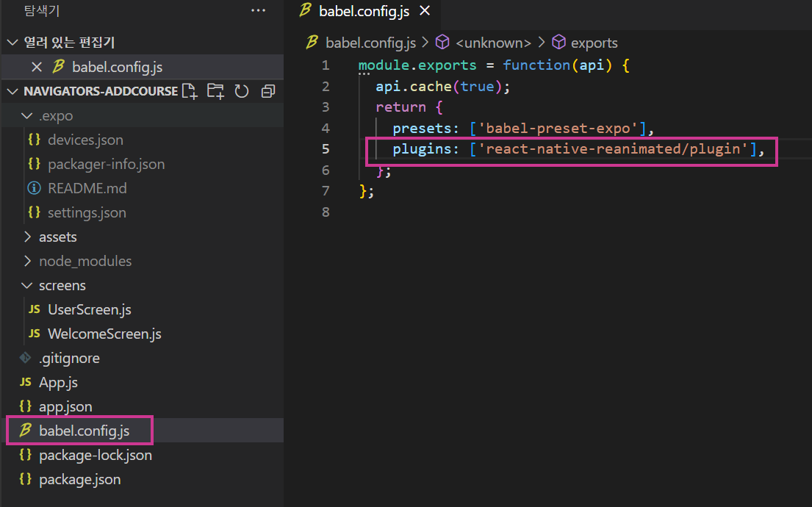This screenshot has height=507, width=812.
Task: Open README.md file
Action: coord(87,189)
